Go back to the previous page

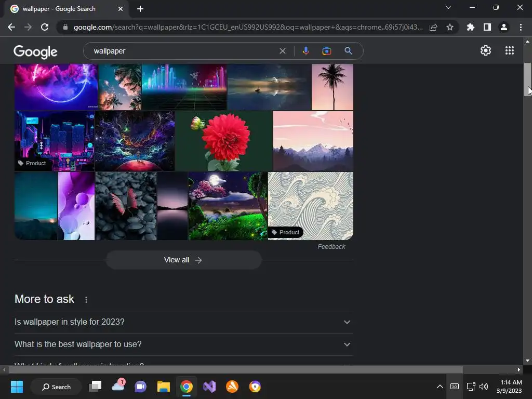[11, 27]
